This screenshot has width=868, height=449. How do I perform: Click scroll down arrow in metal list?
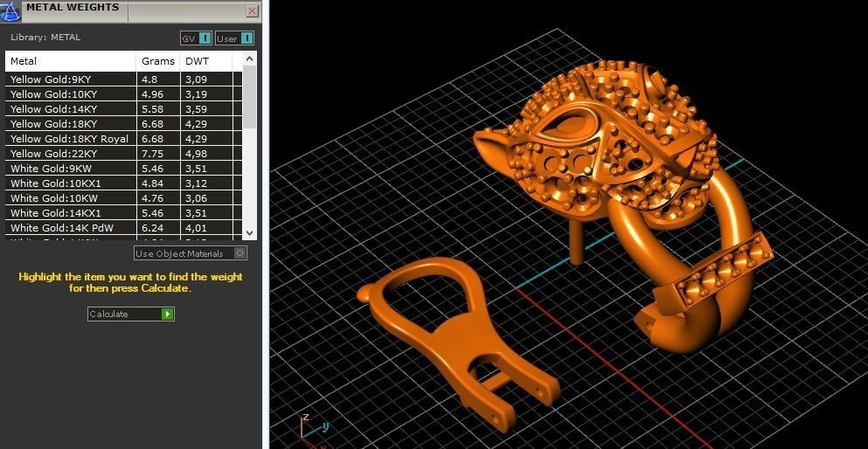[250, 233]
